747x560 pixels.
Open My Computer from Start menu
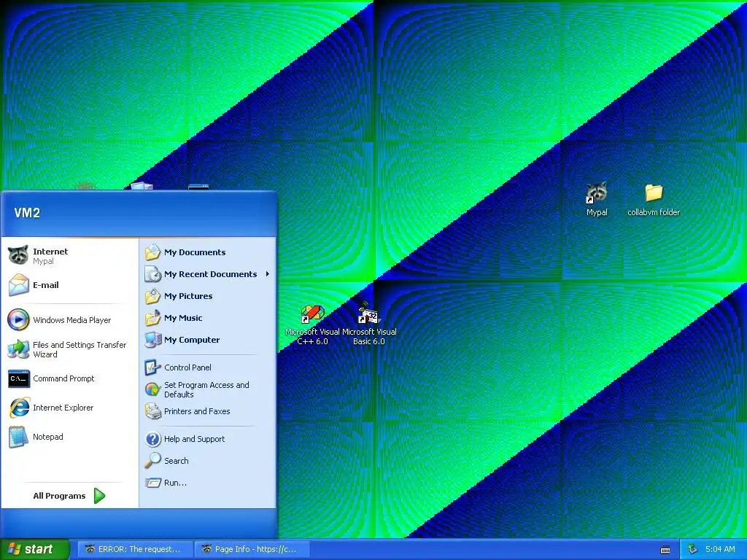pos(208,340)
